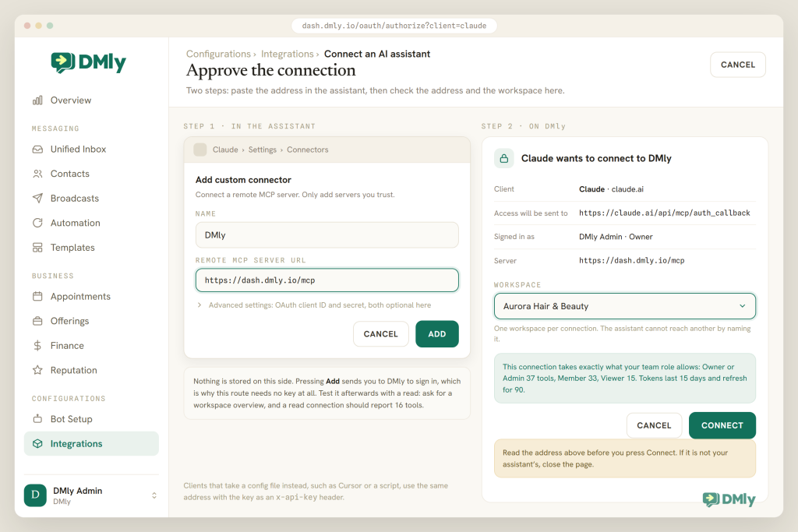Image resolution: width=798 pixels, height=532 pixels.
Task: Click the Integrations breadcrumb link
Action: [x=287, y=54]
